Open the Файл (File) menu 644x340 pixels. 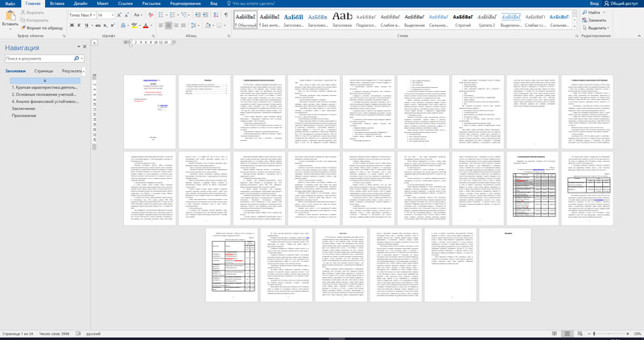[x=10, y=3]
